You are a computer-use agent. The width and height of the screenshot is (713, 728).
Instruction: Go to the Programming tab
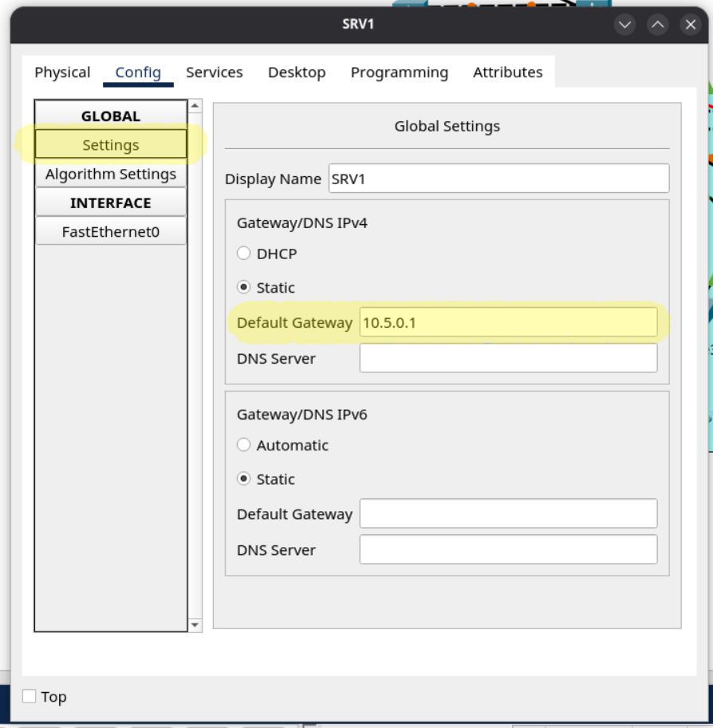tap(399, 73)
